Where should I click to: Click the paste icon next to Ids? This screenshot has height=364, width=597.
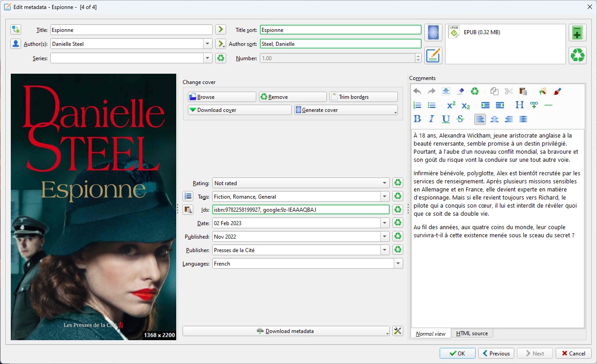(x=188, y=209)
